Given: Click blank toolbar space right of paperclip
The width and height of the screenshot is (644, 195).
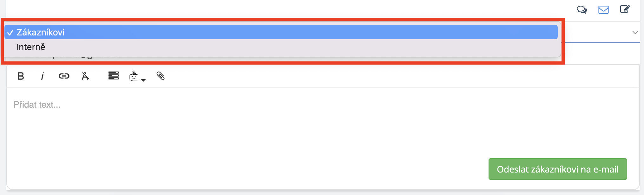Looking at the screenshot, I should coord(381,76).
